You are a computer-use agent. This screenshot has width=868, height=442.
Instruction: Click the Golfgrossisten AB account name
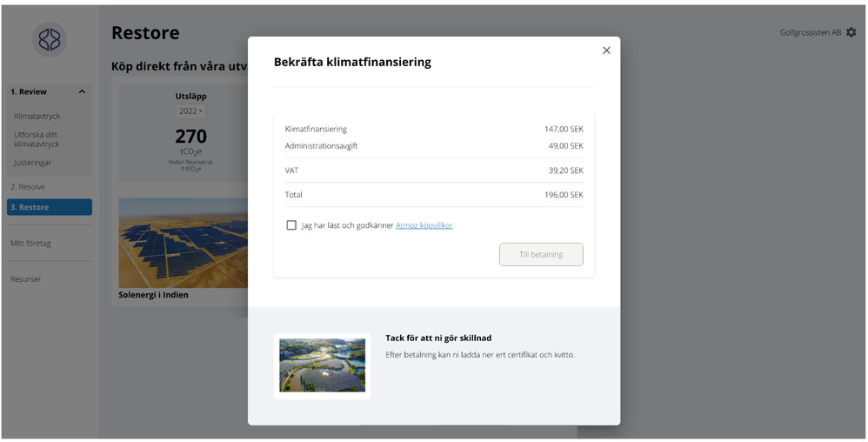(x=810, y=33)
